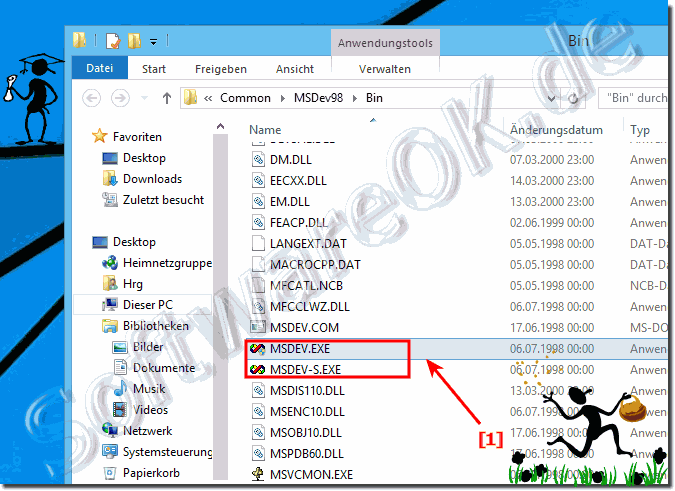675x491 pixels.
Task: Select the Desktop root tree node
Action: coord(124,242)
